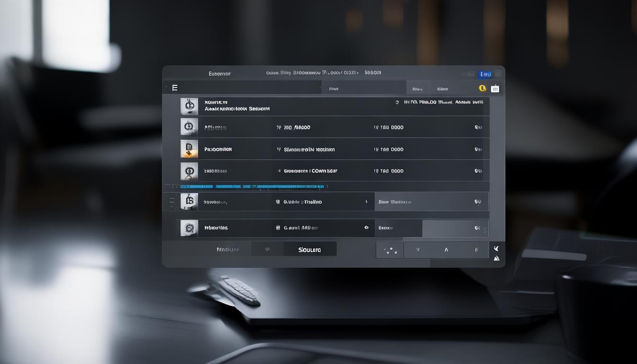This screenshot has width=637, height=364.
Task: Click the dots icon in bottom-right toolbar
Action: pos(390,250)
